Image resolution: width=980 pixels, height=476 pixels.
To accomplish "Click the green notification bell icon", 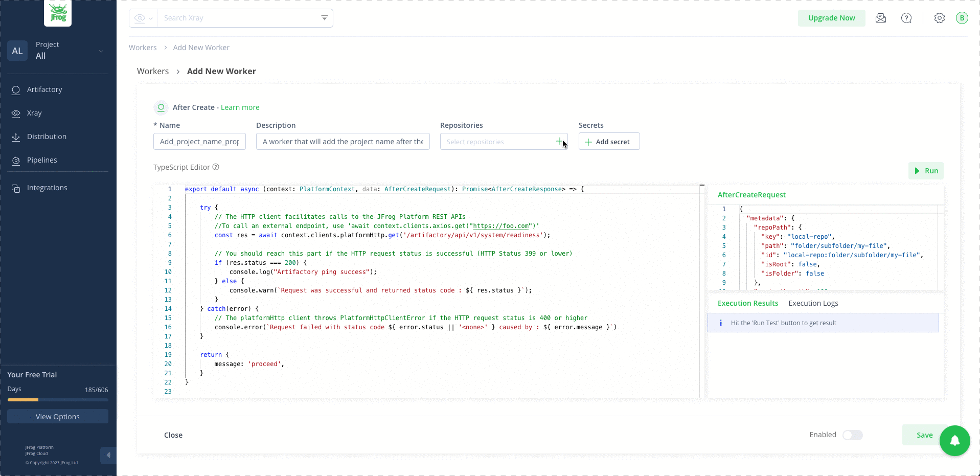I will pyautogui.click(x=954, y=440).
